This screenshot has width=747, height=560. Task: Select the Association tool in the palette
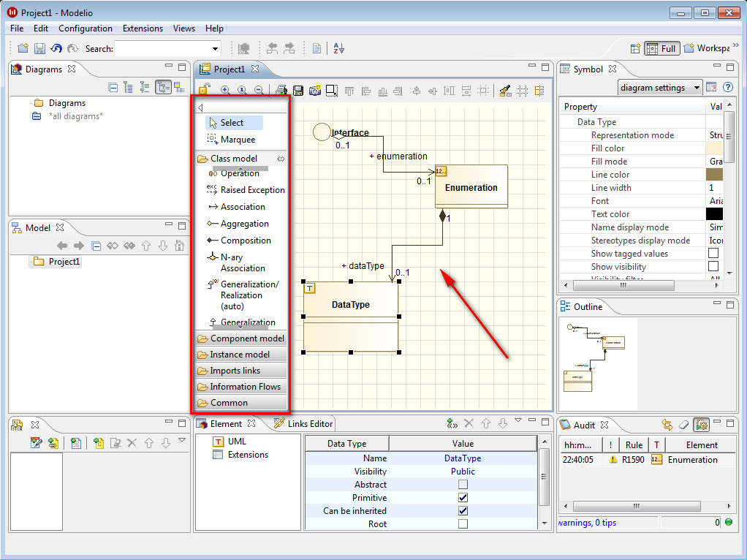pos(242,207)
